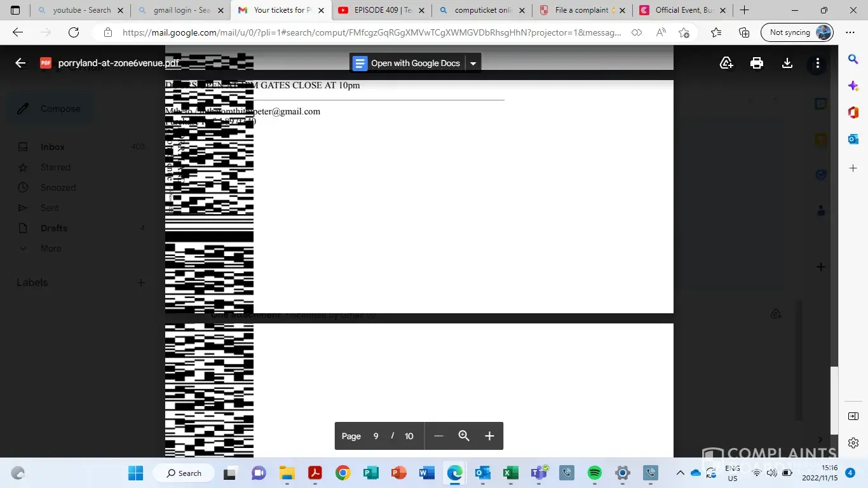The width and height of the screenshot is (868, 488).
Task: Open the Collections panel
Action: pyautogui.click(x=744, y=33)
